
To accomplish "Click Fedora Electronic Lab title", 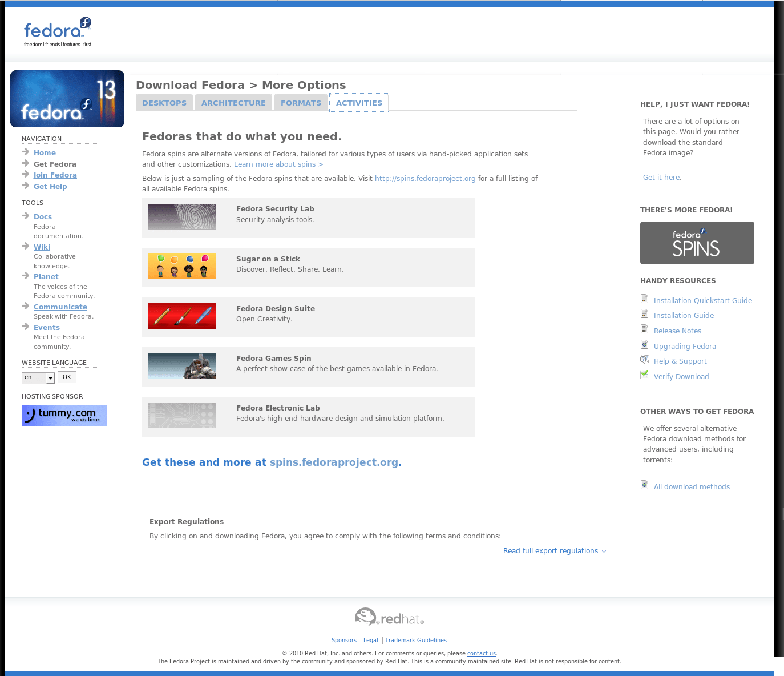I will 278,408.
